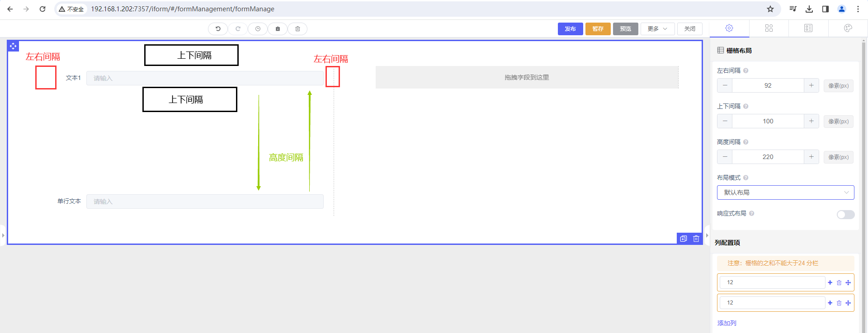Viewport: 868px width, 333px height.
Task: Collapse the right properties panel with the arrow
Action: pos(707,235)
